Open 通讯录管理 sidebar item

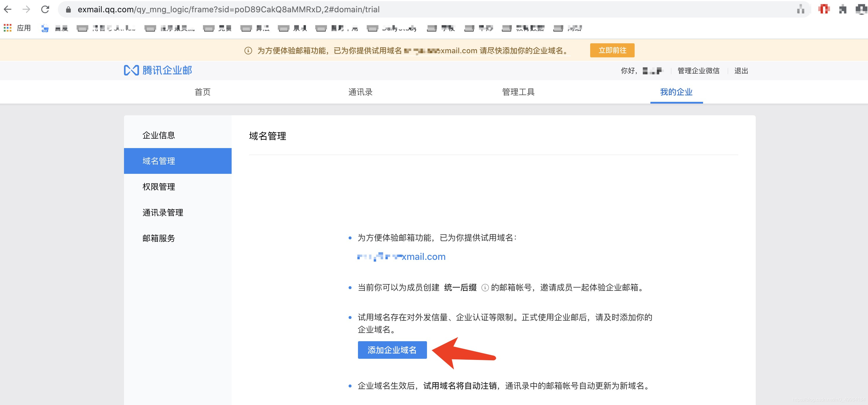[163, 212]
